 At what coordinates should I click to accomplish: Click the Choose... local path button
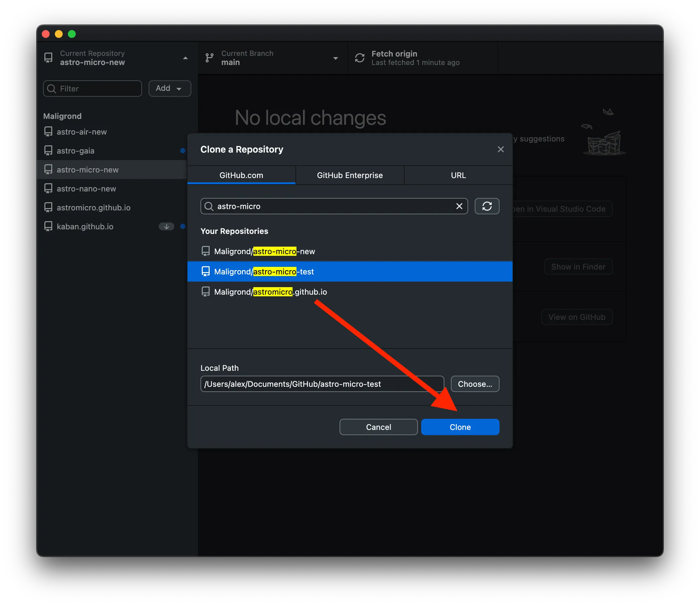tap(475, 384)
